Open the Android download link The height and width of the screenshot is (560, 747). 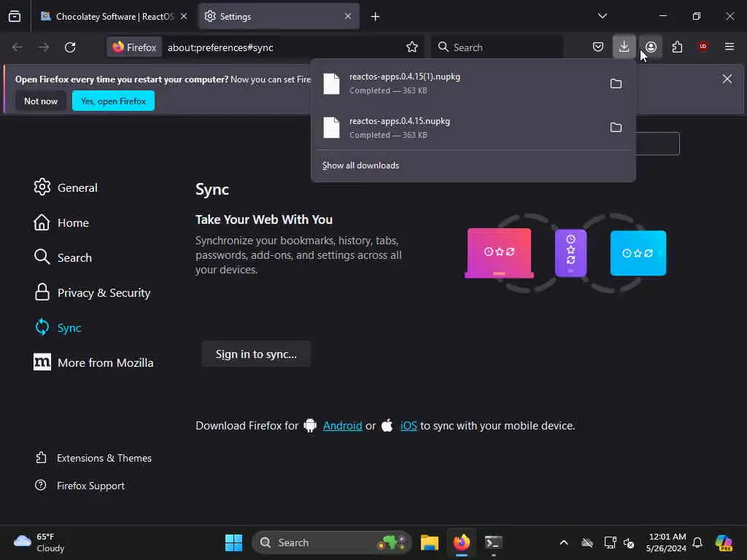(x=343, y=425)
